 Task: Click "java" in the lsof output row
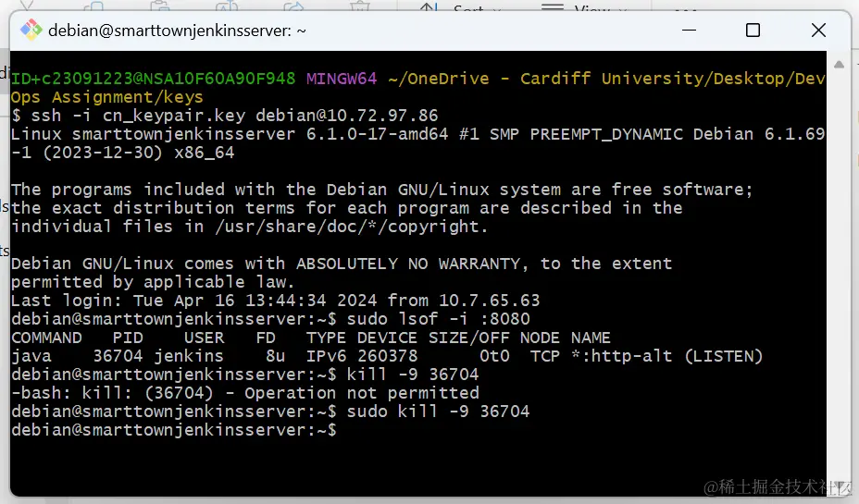(x=31, y=356)
